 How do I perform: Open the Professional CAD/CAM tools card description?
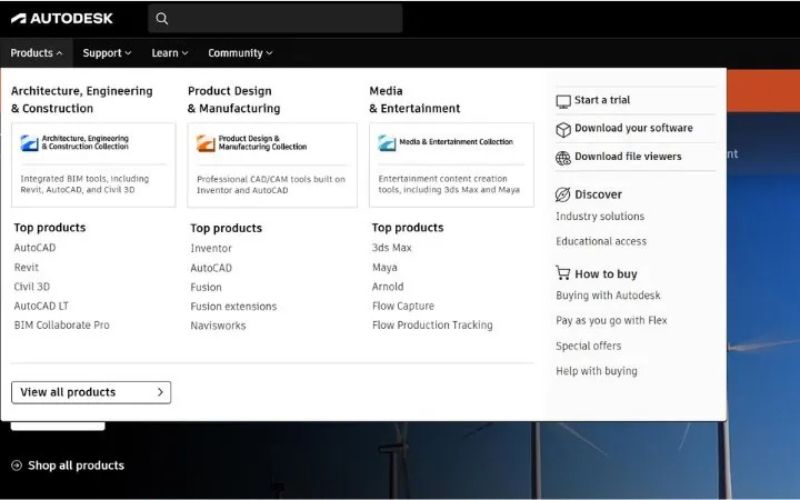(271, 185)
